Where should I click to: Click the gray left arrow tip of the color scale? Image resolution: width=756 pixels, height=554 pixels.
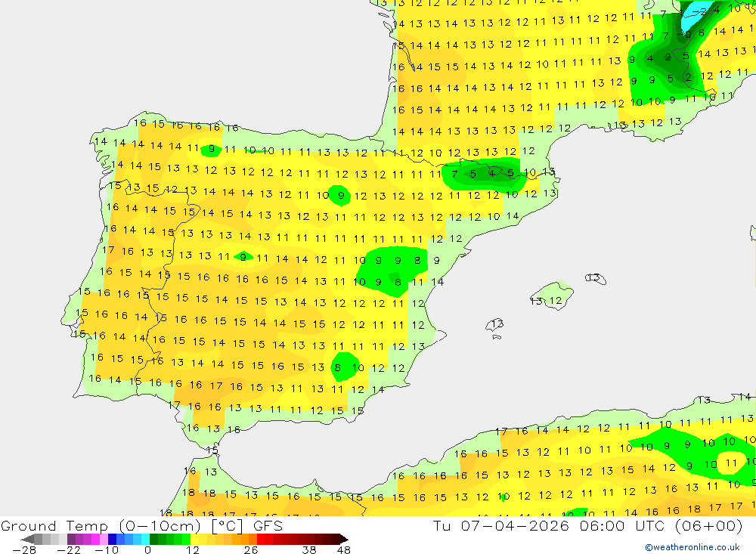27,540
